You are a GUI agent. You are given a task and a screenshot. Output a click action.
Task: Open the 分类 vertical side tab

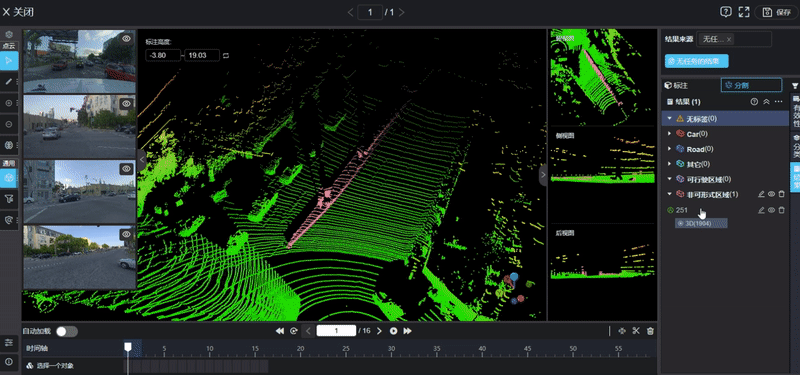[795, 146]
